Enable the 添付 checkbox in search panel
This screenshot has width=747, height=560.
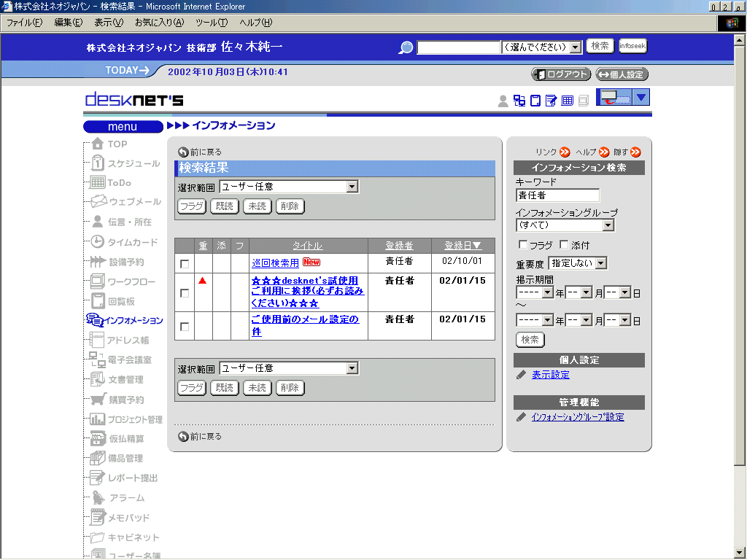[x=564, y=245]
